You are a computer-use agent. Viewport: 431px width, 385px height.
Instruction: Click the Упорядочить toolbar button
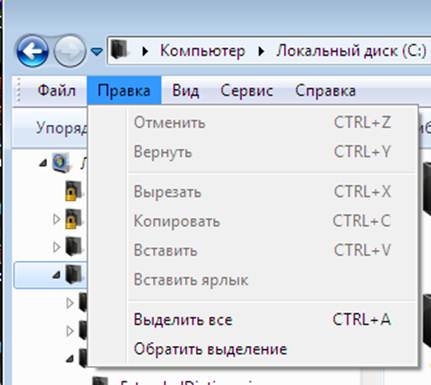pos(62,128)
